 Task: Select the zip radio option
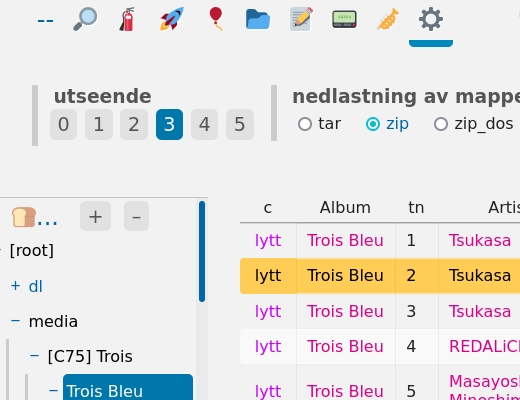(387, 124)
